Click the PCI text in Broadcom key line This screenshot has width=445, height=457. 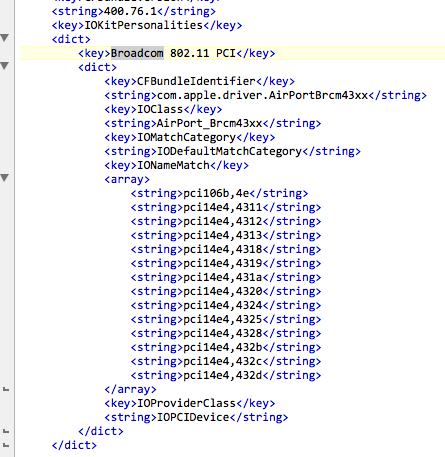pos(226,53)
